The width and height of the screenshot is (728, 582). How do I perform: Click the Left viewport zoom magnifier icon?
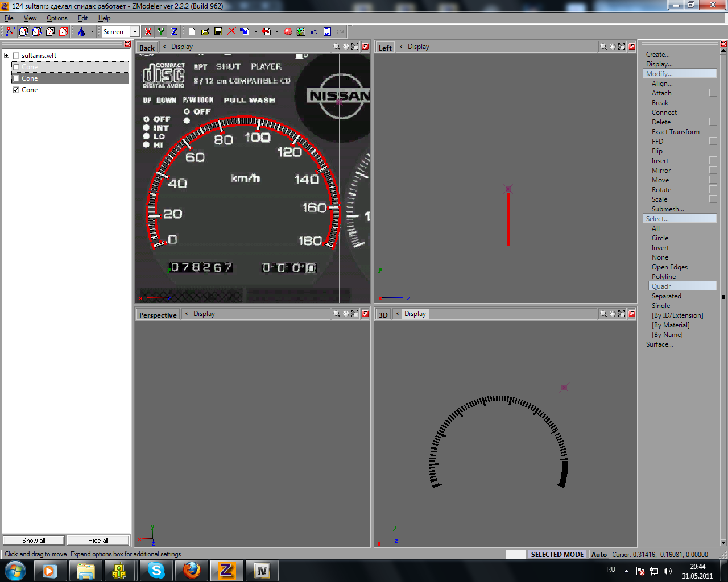pyautogui.click(x=603, y=47)
